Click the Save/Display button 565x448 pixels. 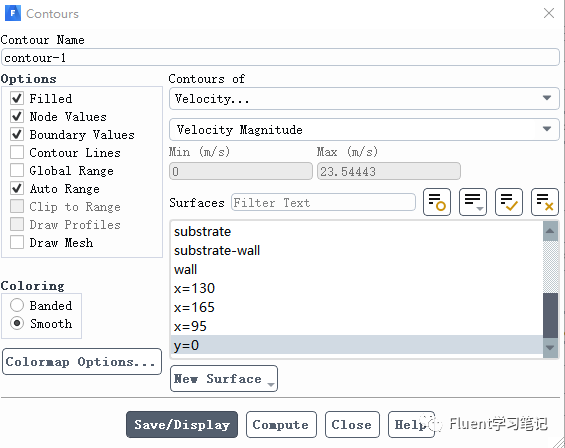tap(182, 425)
